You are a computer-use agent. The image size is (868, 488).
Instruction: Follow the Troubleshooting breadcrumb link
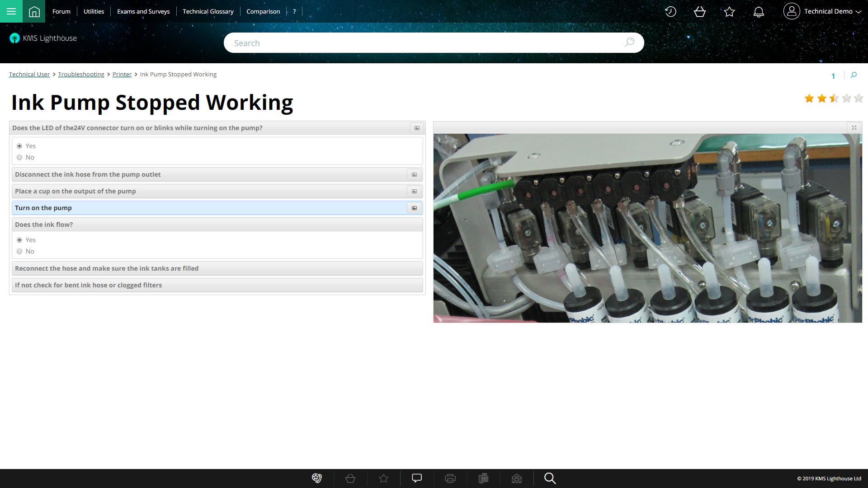(81, 74)
